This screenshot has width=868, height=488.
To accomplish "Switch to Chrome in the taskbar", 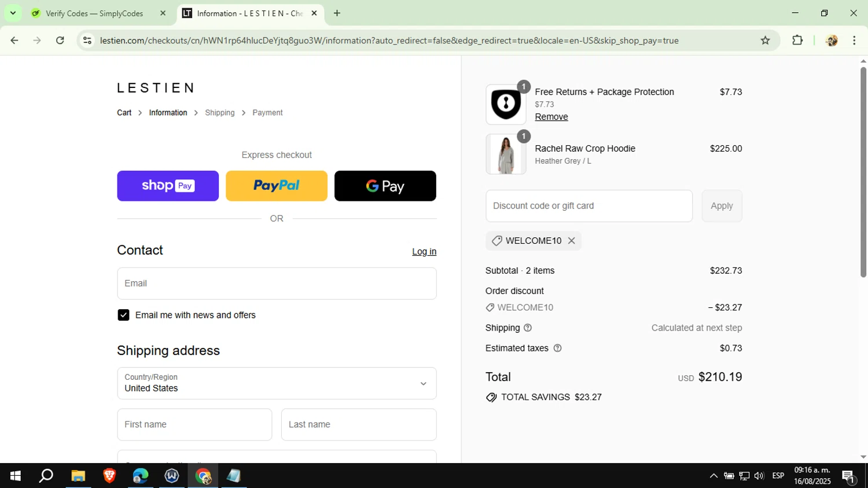I will tap(203, 476).
